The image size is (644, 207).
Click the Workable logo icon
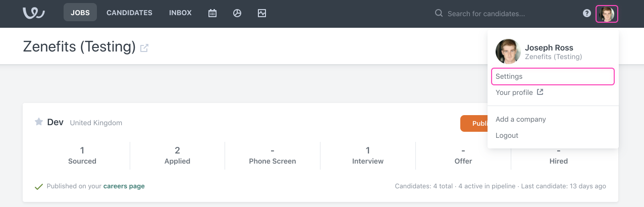34,13
